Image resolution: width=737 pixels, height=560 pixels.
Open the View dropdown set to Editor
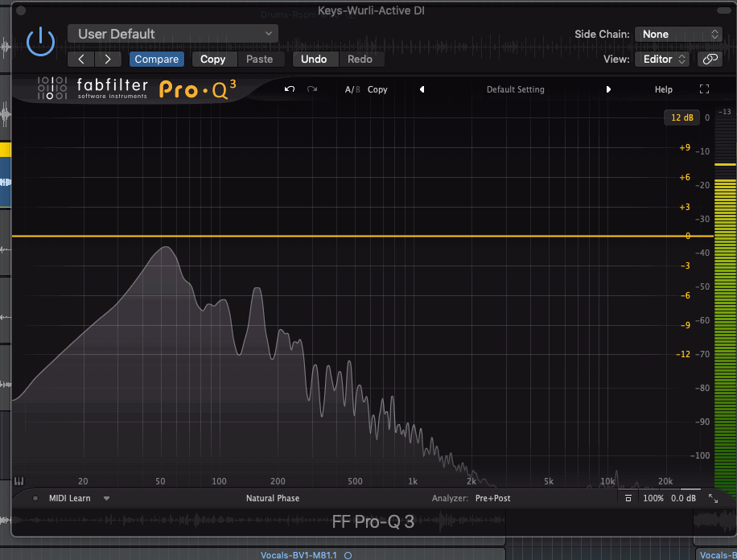pyautogui.click(x=662, y=60)
